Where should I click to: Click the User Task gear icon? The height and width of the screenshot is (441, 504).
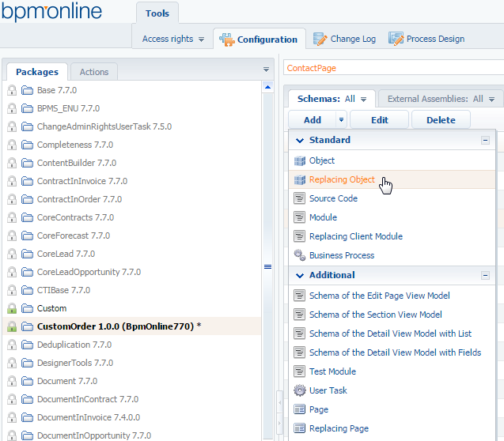point(300,390)
